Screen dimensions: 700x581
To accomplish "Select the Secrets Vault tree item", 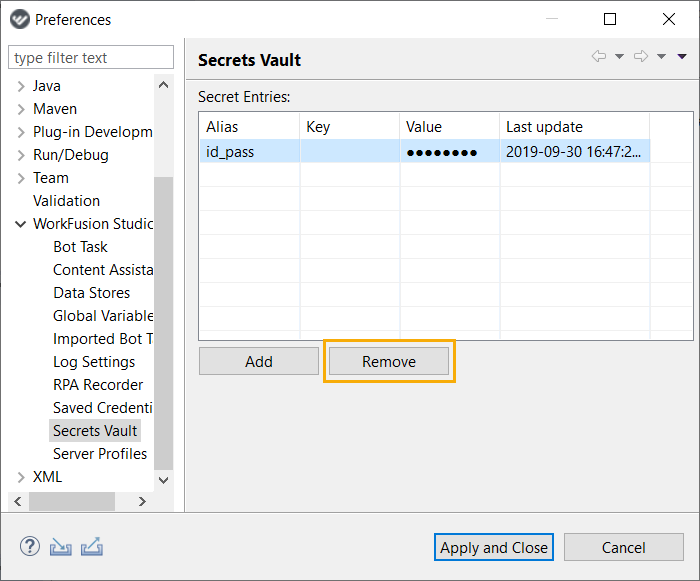I will 95,431.
